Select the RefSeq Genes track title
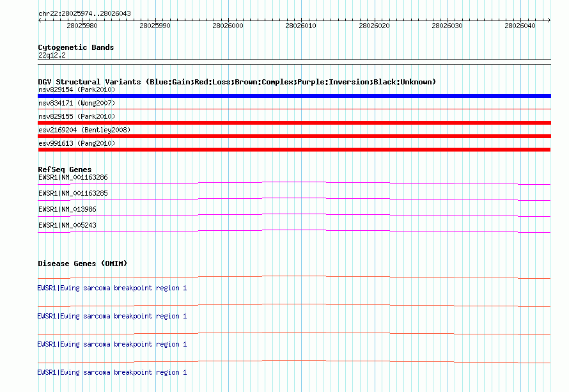569x392 pixels. pyautogui.click(x=65, y=169)
